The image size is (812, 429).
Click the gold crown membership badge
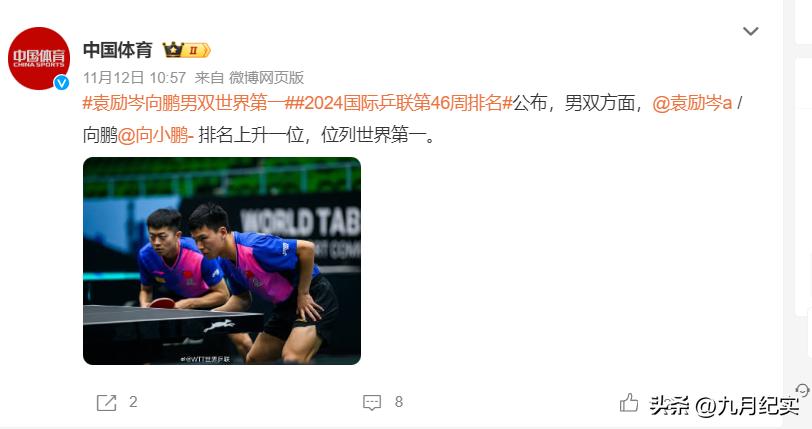click(173, 50)
